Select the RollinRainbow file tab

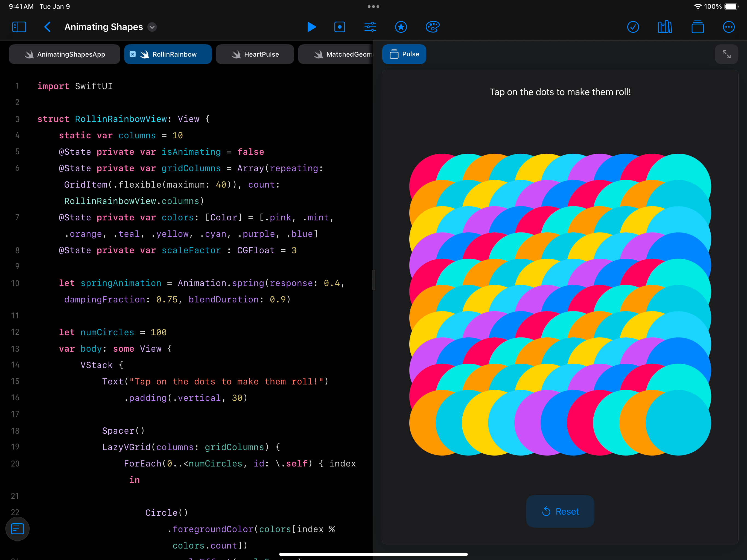168,54
